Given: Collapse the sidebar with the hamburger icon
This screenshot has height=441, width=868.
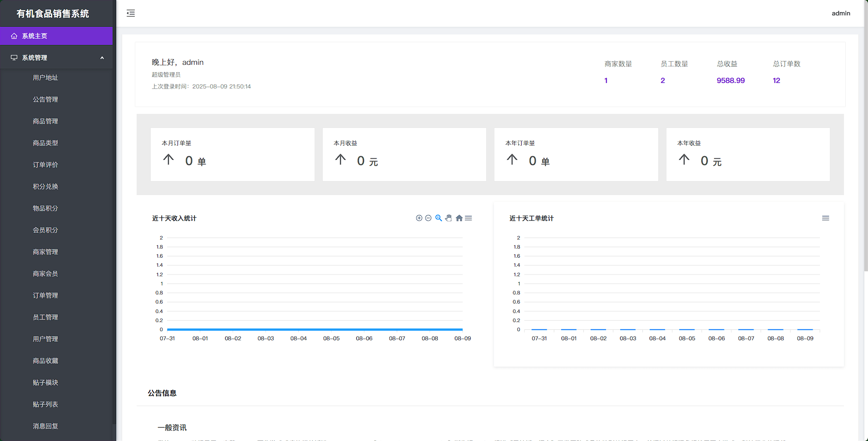Looking at the screenshot, I should pos(131,13).
